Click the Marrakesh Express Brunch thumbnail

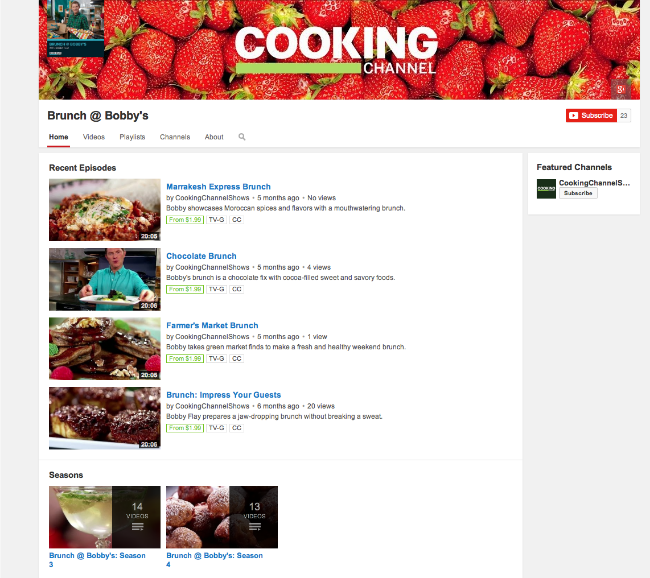click(x=104, y=210)
